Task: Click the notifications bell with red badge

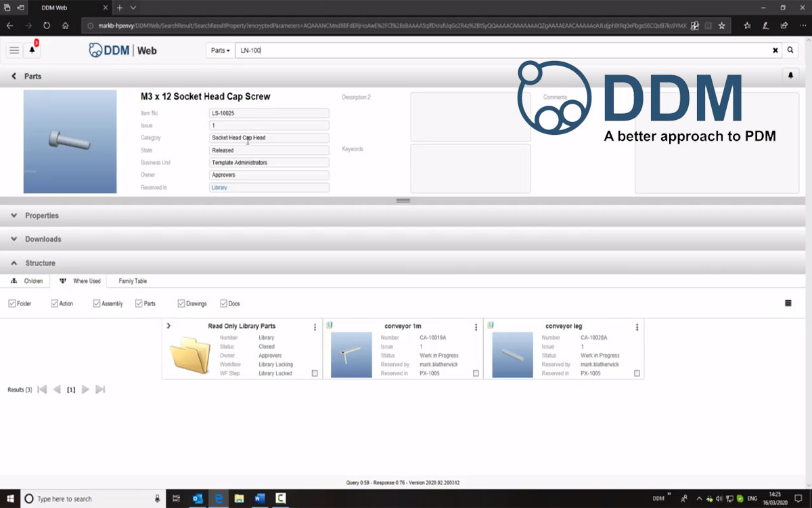Action: (32, 50)
